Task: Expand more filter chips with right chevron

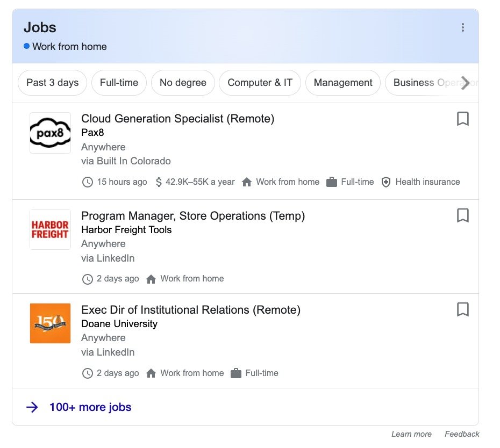Action: tap(466, 83)
